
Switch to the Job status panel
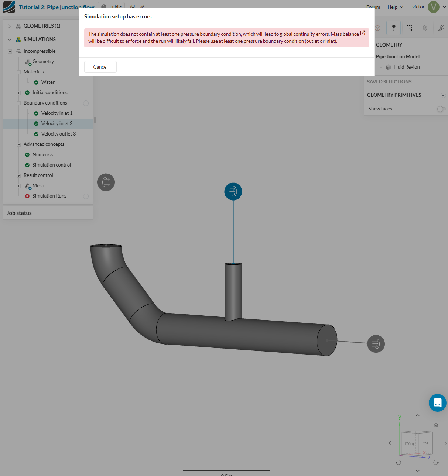[x=19, y=213]
